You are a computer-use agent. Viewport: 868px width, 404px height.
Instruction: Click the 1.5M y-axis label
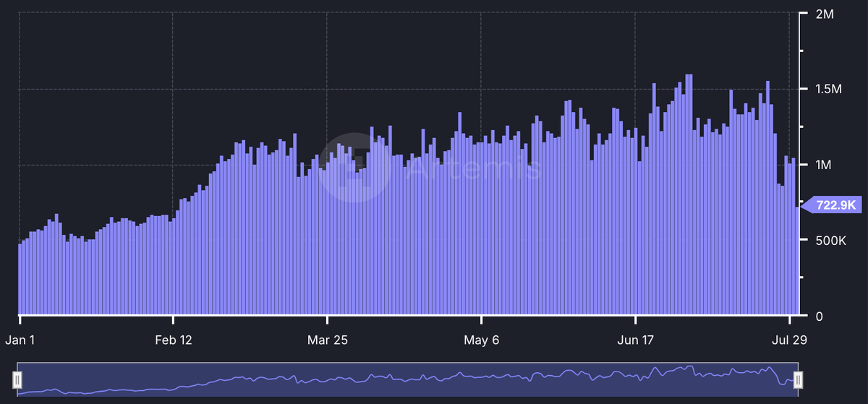829,90
